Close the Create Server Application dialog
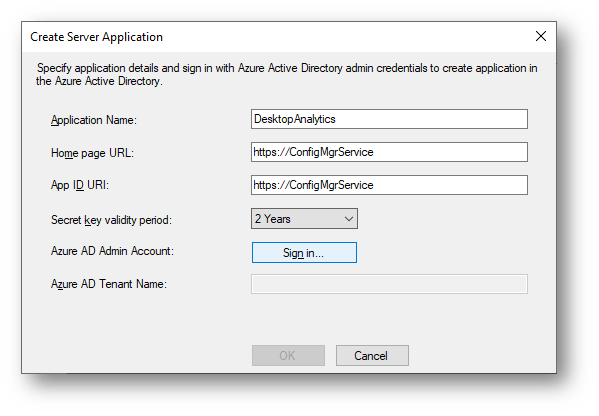This screenshot has width=599, height=416. point(541,36)
